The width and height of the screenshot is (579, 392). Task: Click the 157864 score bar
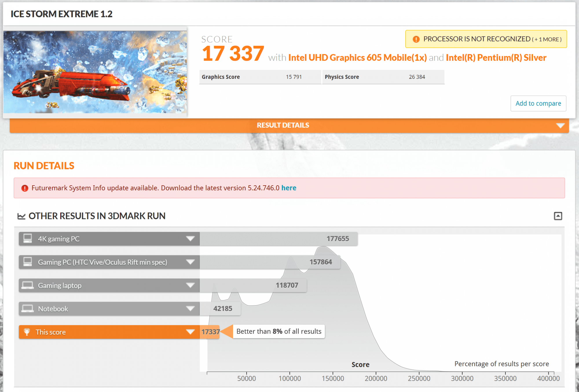(270, 262)
